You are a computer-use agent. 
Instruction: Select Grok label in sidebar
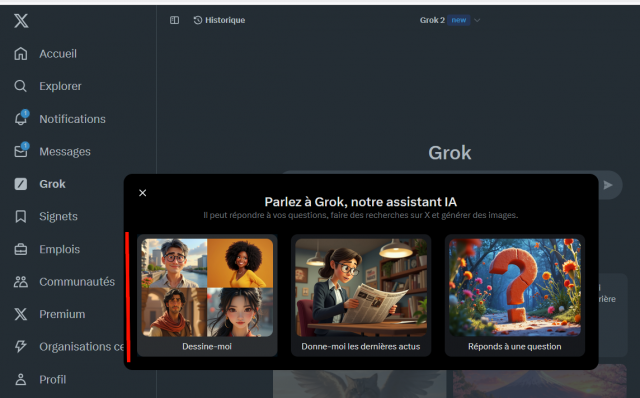coord(52,184)
